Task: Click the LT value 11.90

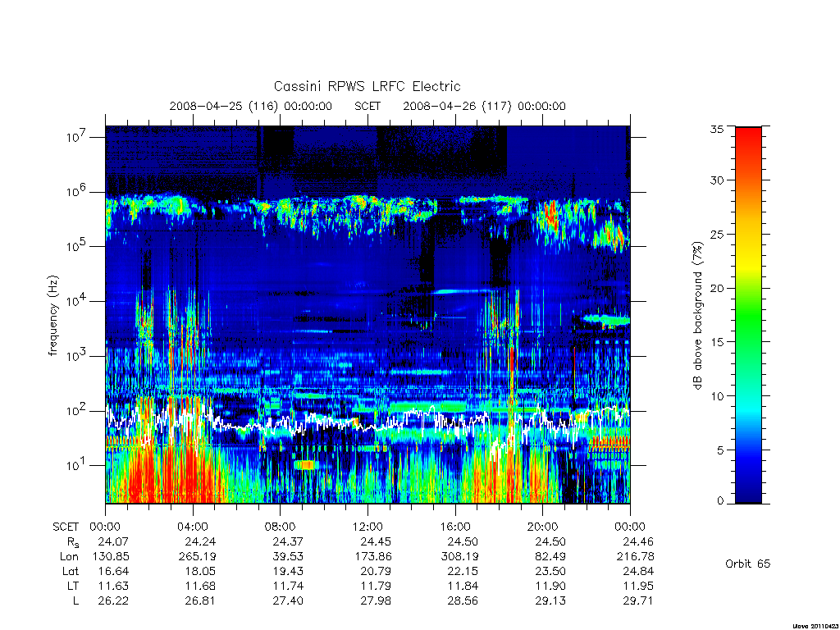Action: tap(550, 586)
